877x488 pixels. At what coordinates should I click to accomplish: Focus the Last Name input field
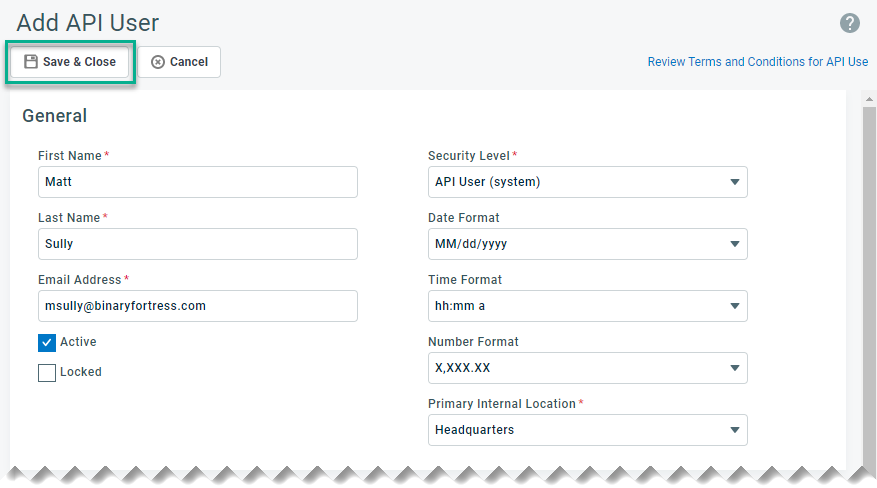click(197, 244)
